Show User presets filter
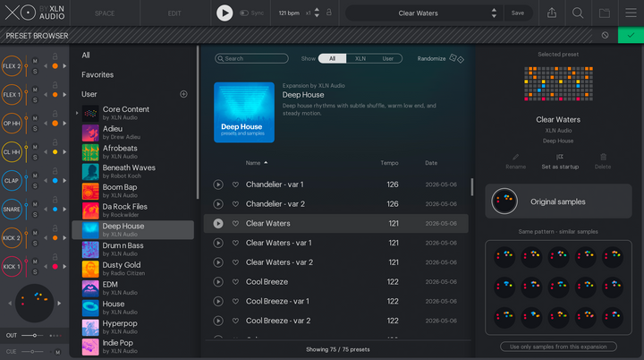This screenshot has width=644, height=360. [387, 58]
